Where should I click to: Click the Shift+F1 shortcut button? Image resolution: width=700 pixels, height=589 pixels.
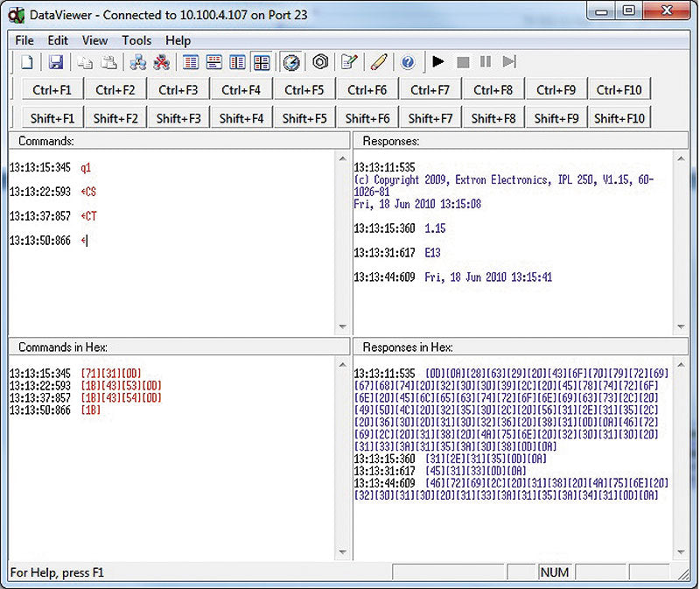(x=52, y=118)
